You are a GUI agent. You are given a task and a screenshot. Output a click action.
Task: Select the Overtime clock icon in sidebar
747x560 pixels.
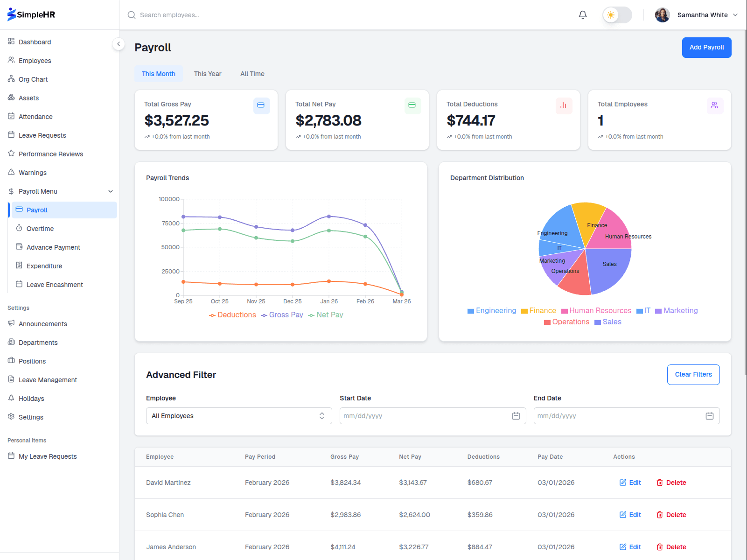click(x=19, y=228)
